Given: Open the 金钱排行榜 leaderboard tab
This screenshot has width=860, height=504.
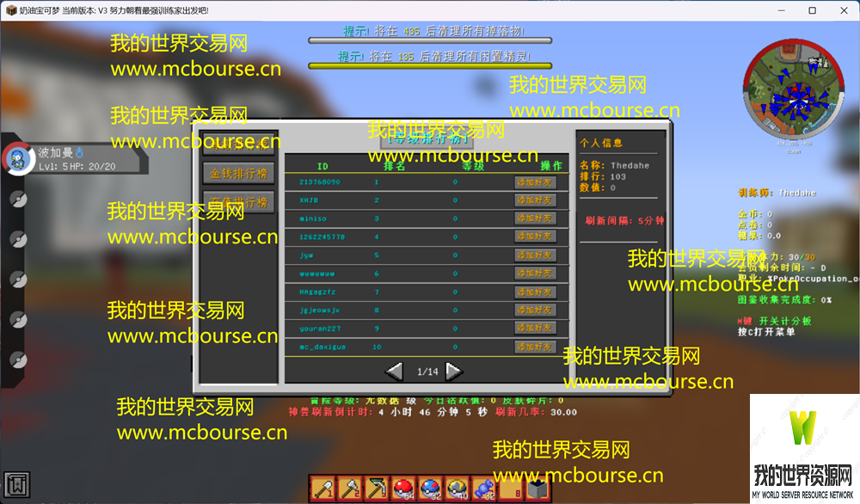Looking at the screenshot, I should (238, 174).
